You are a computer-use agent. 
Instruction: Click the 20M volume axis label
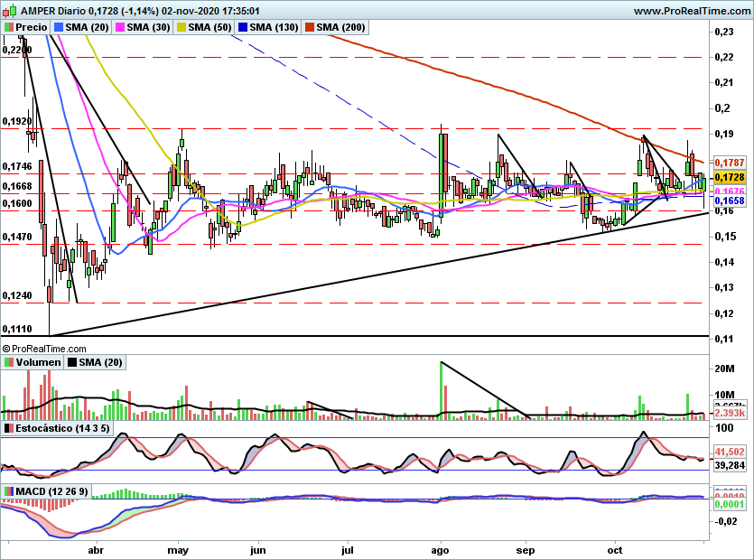click(x=725, y=369)
